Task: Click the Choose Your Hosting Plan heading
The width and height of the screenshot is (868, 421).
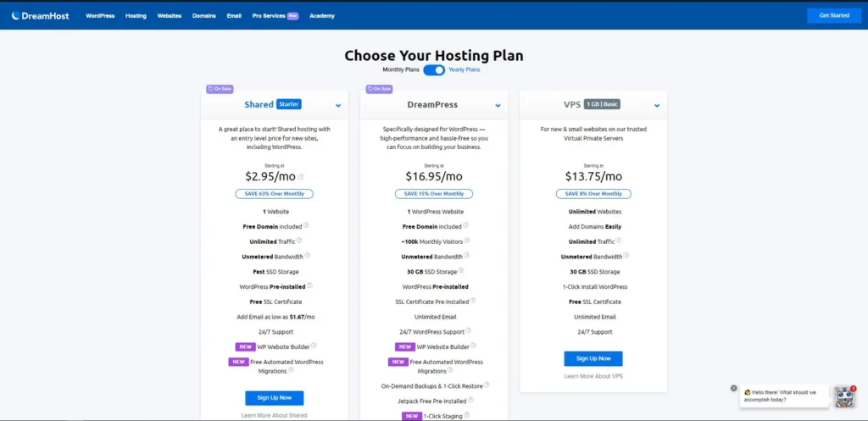Action: pos(434,55)
